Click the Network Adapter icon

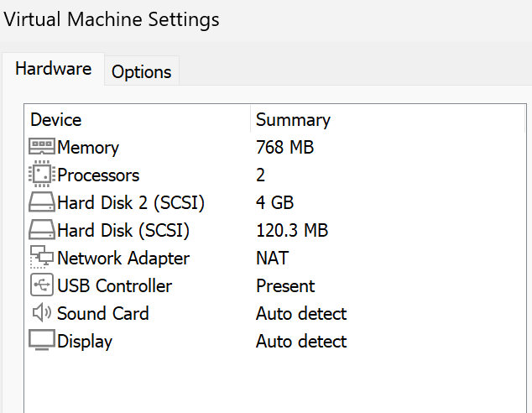click(x=42, y=258)
